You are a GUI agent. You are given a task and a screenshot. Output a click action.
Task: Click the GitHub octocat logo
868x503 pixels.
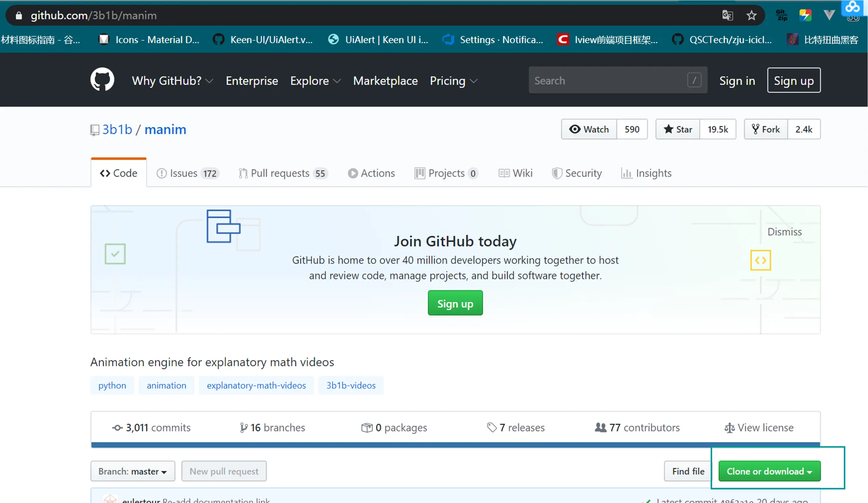tap(102, 80)
